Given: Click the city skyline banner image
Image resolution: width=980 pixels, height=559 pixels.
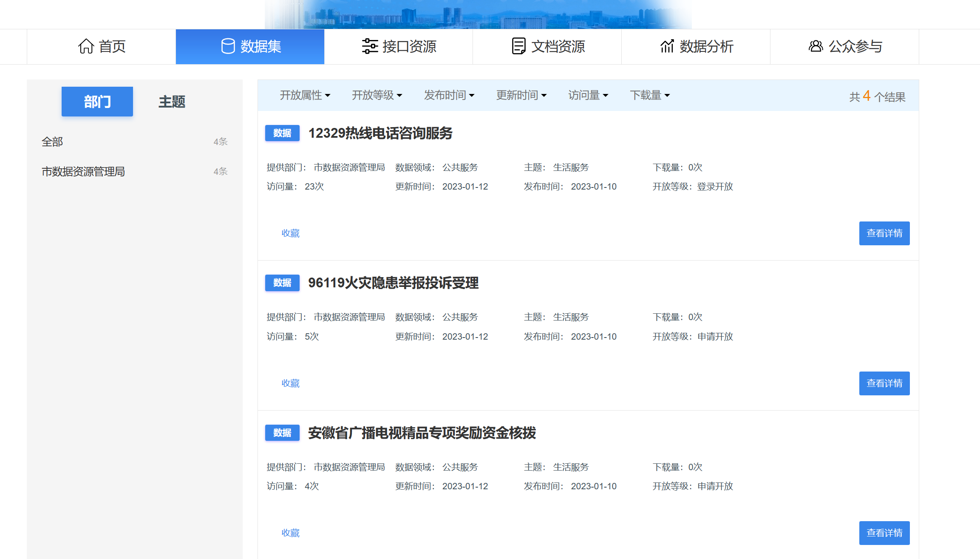Looking at the screenshot, I should tap(478, 14).
